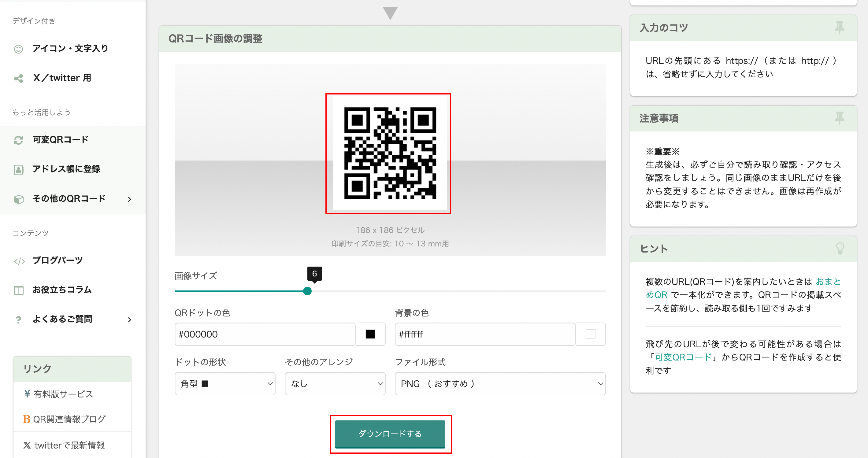
Task: Open white 背景の色 color swatch
Action: coord(590,334)
